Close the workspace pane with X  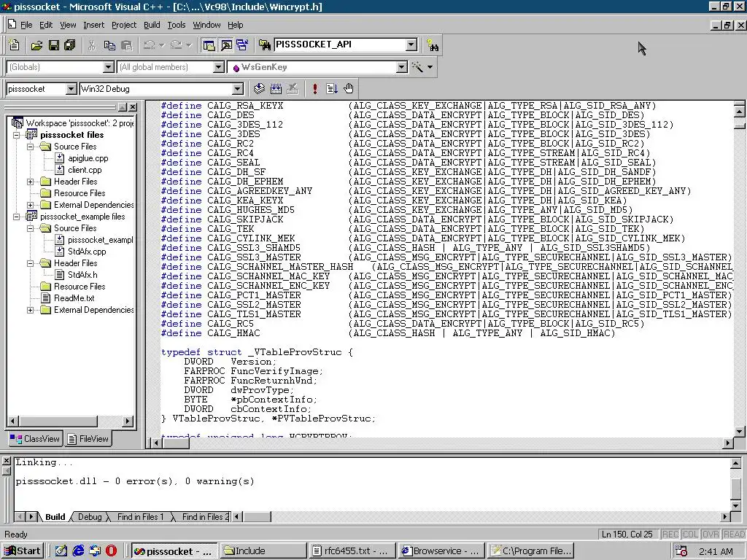point(133,107)
